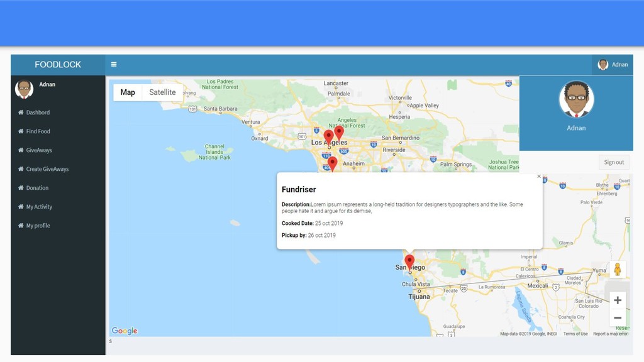644x362 pixels.
Task: Open My Activity page
Action: (x=39, y=207)
